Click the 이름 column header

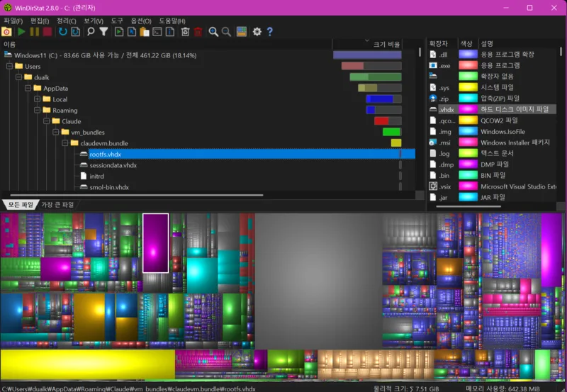(167, 45)
